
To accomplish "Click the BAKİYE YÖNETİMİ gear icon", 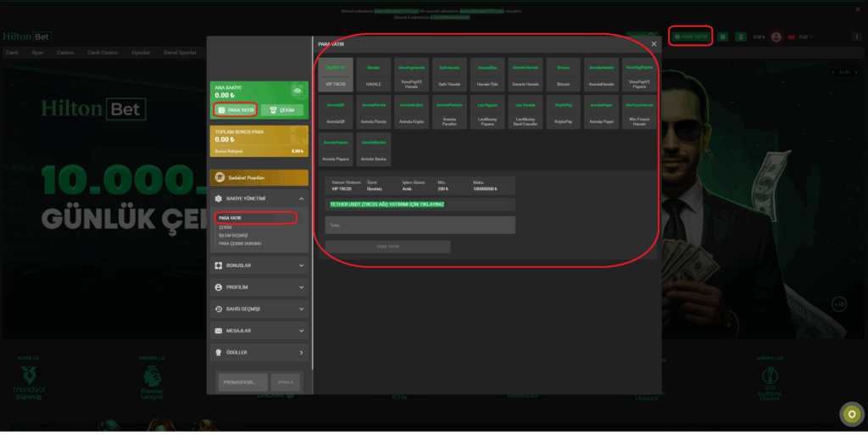I will click(x=218, y=198).
